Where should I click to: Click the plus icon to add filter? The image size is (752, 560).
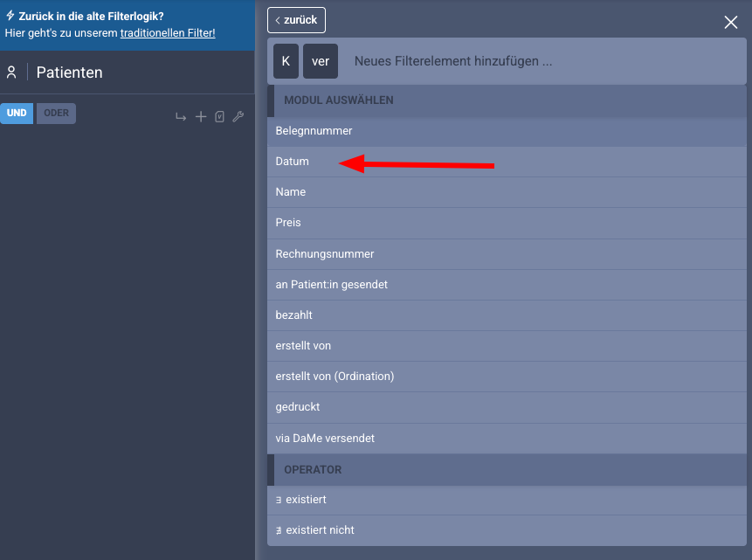coord(201,116)
